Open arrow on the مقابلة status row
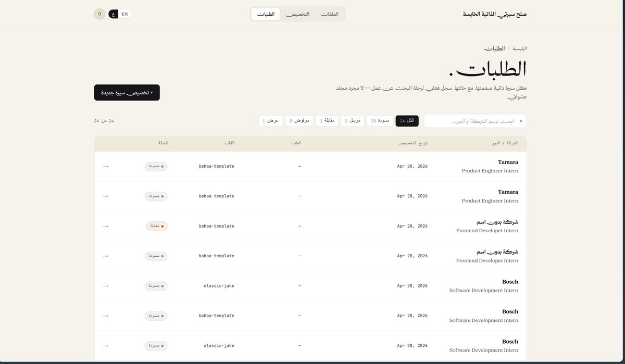This screenshot has width=625, height=364. [106, 226]
